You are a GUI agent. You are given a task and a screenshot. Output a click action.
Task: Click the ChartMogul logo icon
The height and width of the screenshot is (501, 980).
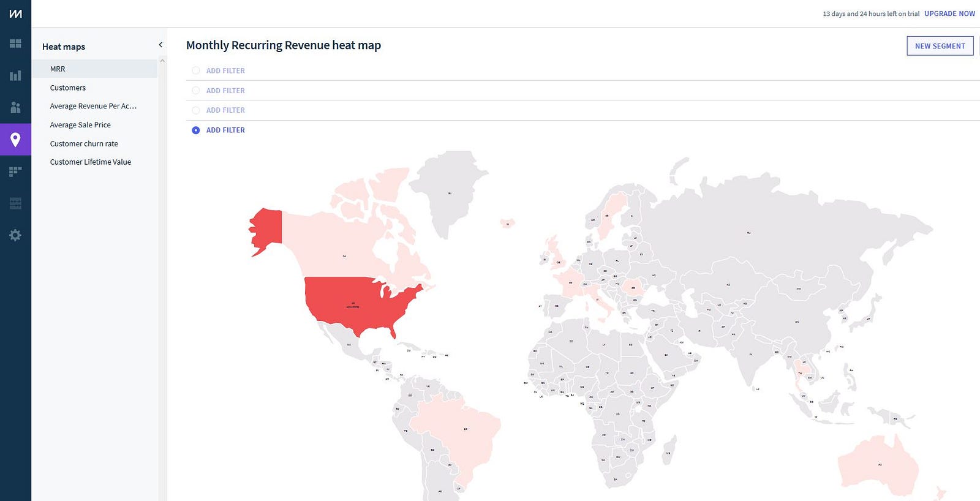15,13
